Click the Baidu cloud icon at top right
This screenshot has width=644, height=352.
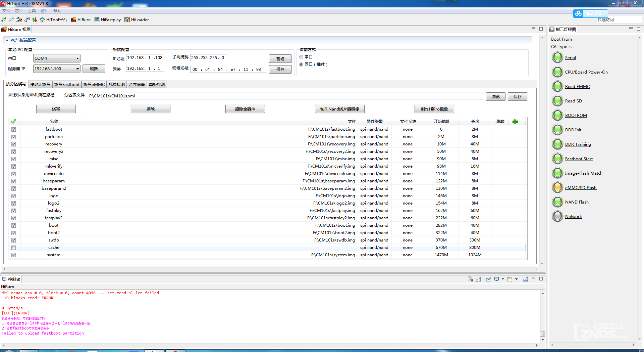tap(578, 13)
